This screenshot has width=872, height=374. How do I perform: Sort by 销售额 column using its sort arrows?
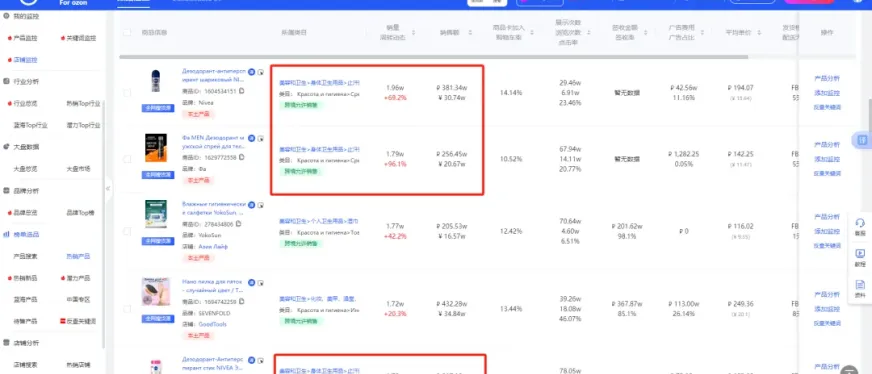pos(470,33)
